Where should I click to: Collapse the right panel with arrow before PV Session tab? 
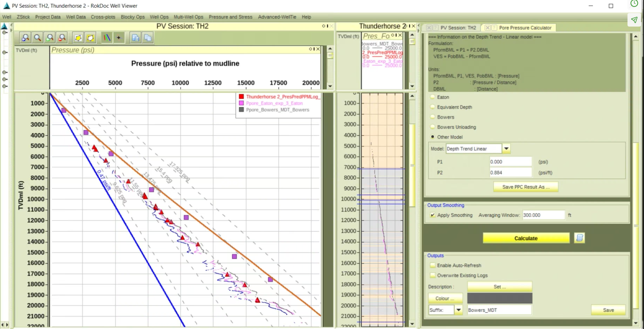(419, 25)
